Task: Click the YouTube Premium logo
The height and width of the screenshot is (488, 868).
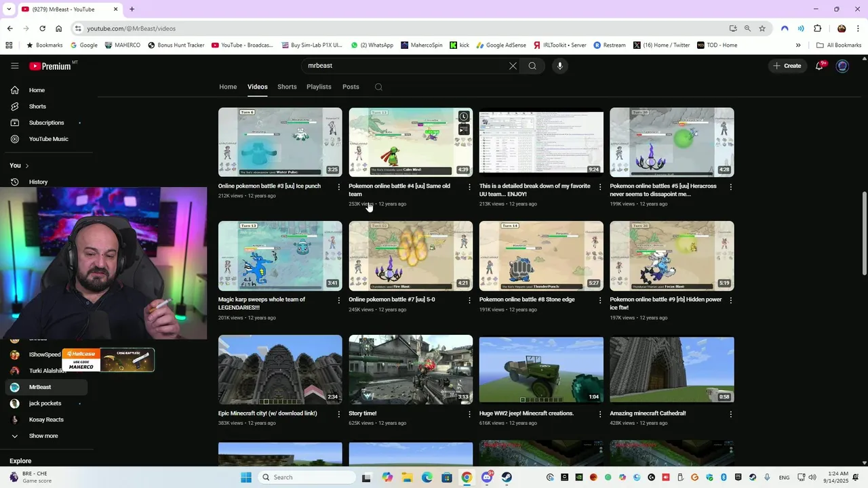Action: [52, 66]
